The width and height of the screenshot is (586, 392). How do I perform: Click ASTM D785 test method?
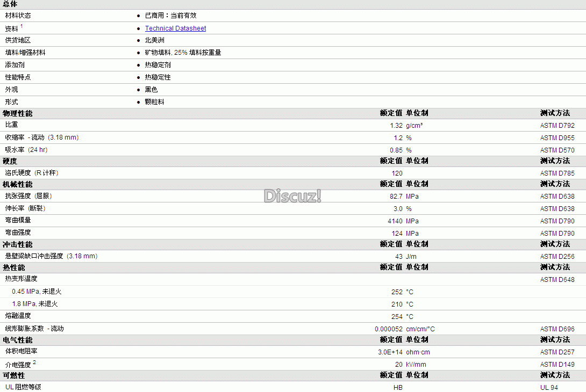coord(557,173)
